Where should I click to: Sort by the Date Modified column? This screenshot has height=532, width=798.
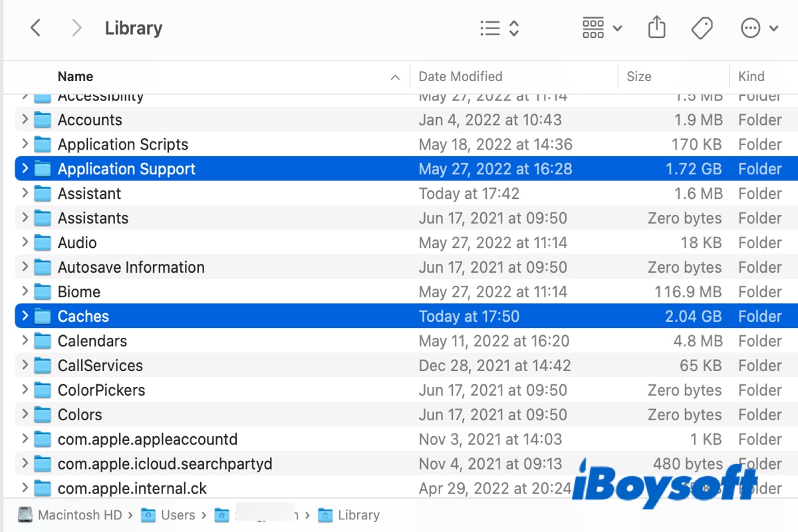pos(460,76)
